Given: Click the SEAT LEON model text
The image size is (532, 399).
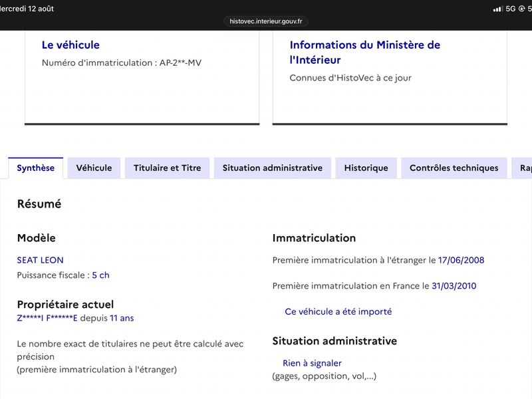Looking at the screenshot, I should click(x=40, y=260).
